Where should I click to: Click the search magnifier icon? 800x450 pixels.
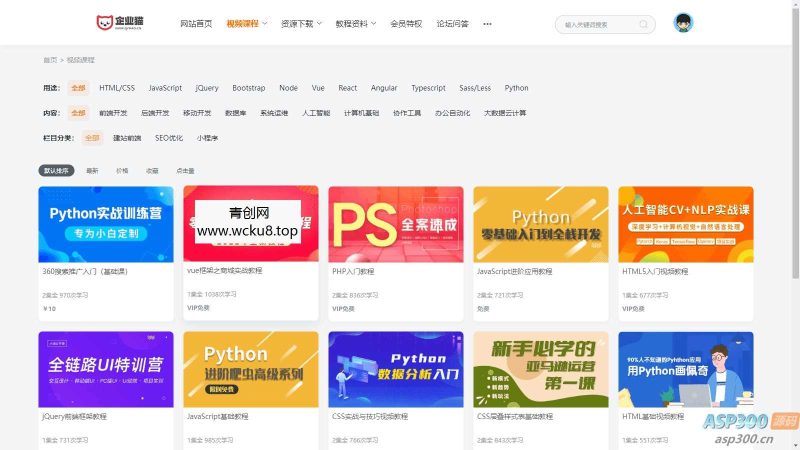point(643,24)
